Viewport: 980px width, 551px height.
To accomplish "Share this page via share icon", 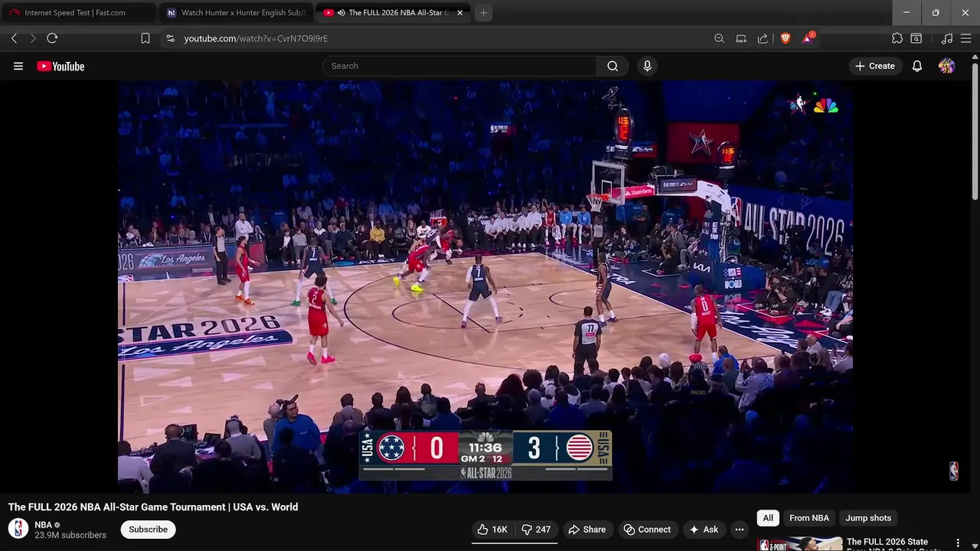I will point(763,38).
